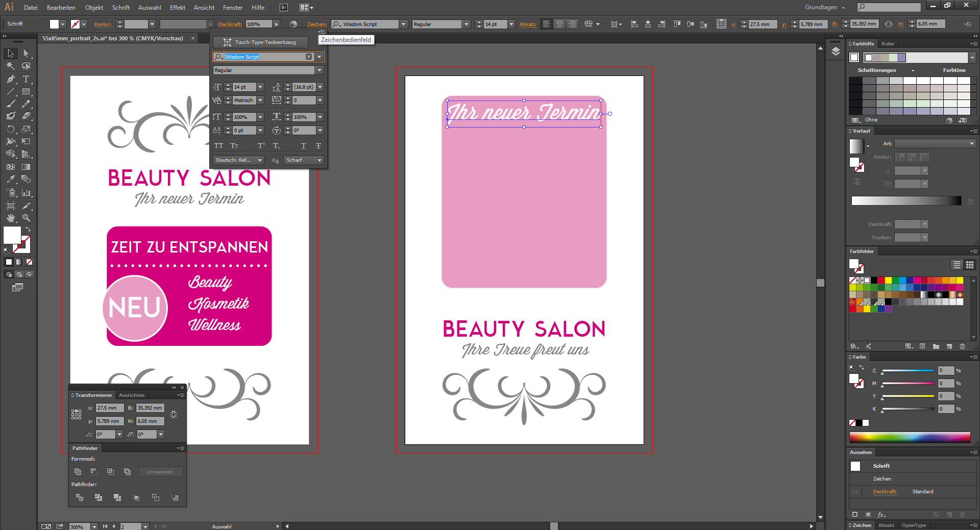Switch to the Ausrichten tab
980x530 pixels.
click(x=132, y=395)
